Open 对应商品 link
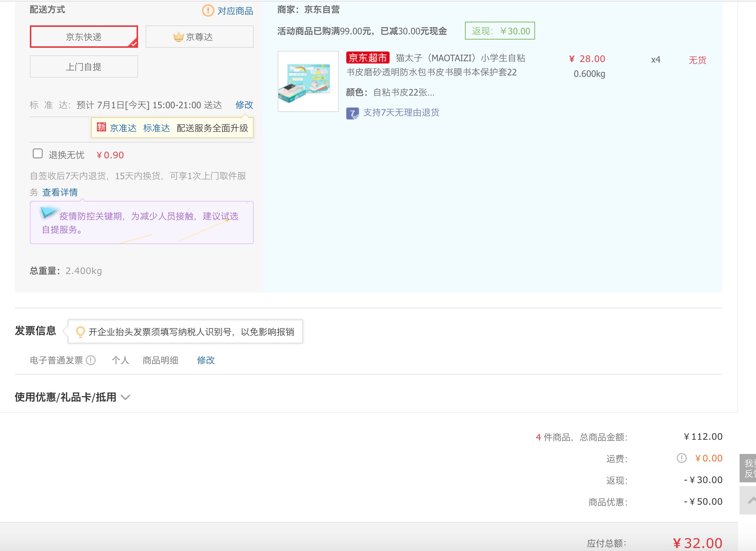Image resolution: width=756 pixels, height=551 pixels. (235, 11)
